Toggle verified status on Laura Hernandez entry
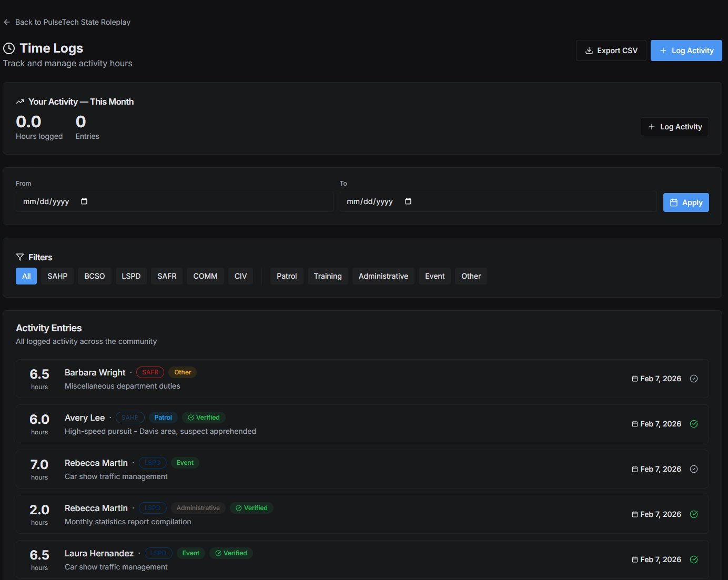 (x=694, y=559)
